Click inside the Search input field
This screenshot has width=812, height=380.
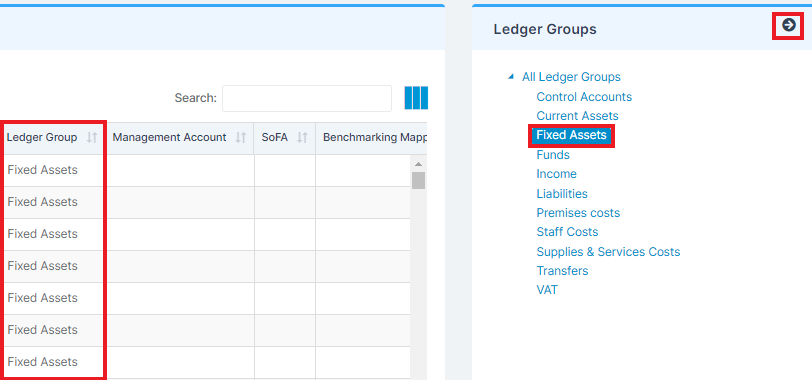coord(307,98)
